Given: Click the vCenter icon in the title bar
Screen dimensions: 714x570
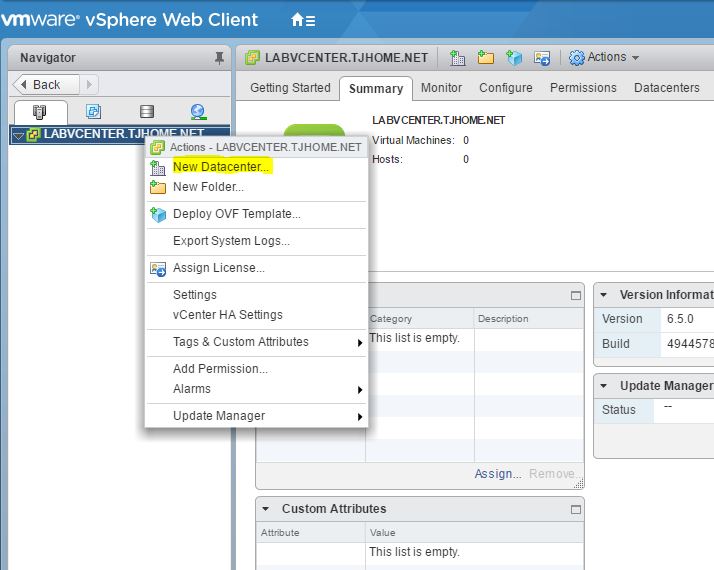Looking at the screenshot, I should point(252,58).
